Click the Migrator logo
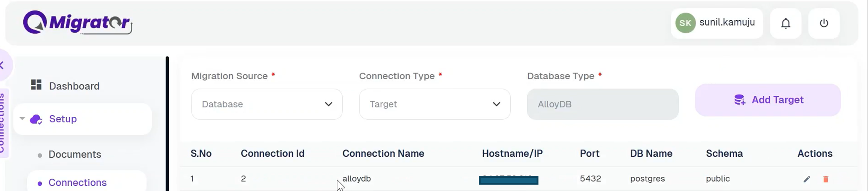This screenshot has width=868, height=191. [x=77, y=23]
